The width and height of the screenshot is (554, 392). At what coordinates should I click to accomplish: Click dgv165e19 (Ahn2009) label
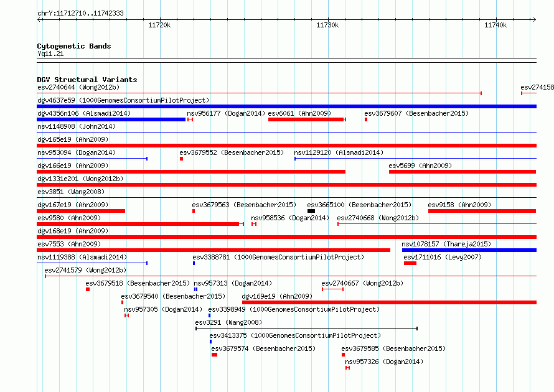point(73,139)
